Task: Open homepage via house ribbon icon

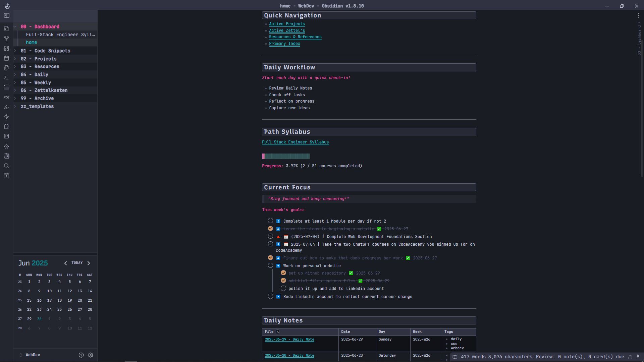Action: [x=6, y=146]
